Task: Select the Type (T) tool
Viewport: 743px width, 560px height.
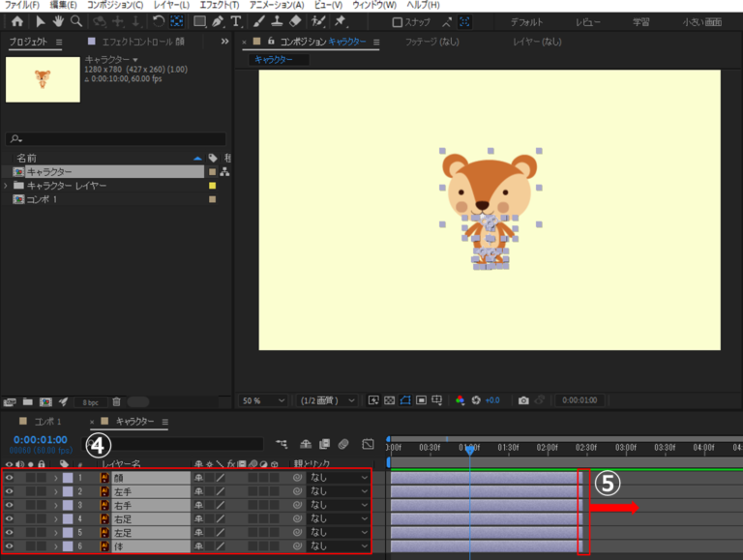Action: (238, 21)
